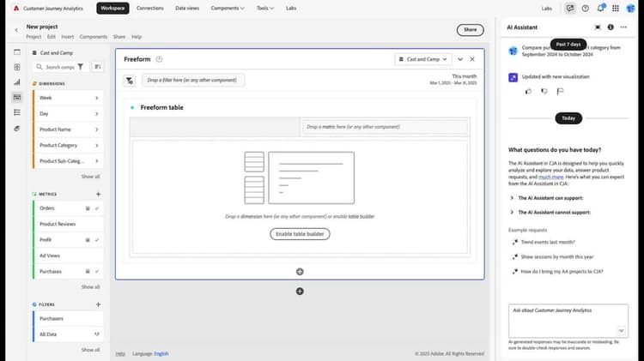Open the Components dropdown in top navigation
Image resolution: width=644 pixels, height=361 pixels.
click(x=228, y=9)
